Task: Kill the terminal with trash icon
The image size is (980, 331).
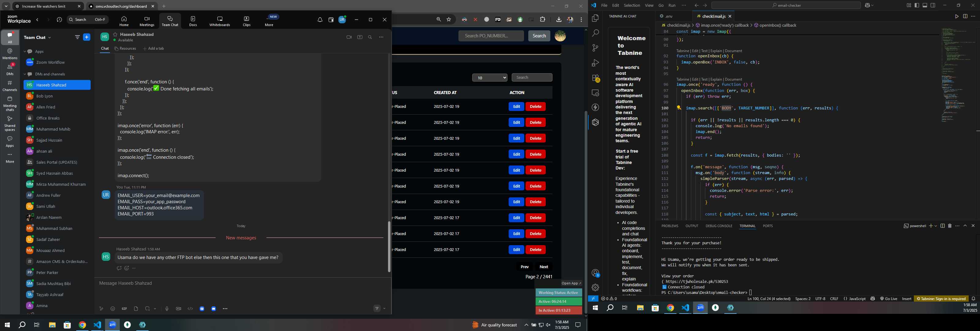Action: click(950, 226)
